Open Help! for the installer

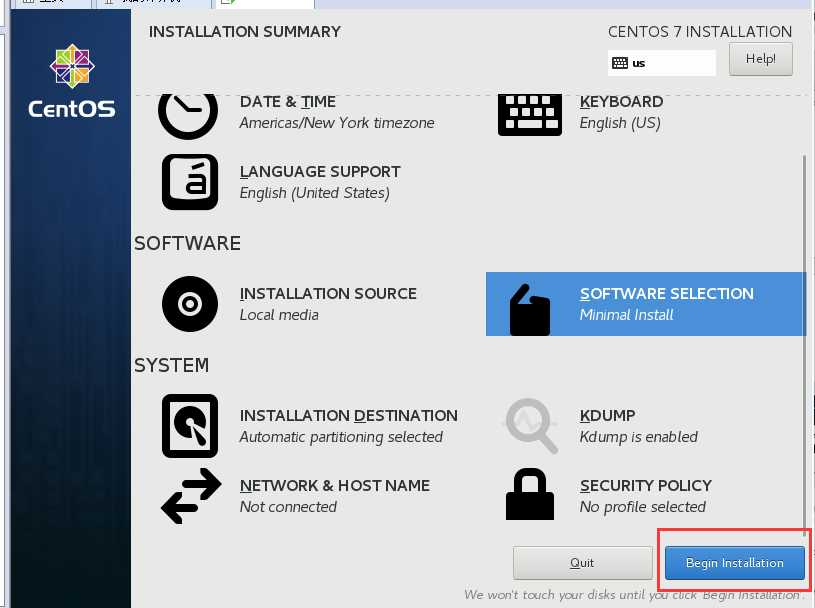click(760, 59)
